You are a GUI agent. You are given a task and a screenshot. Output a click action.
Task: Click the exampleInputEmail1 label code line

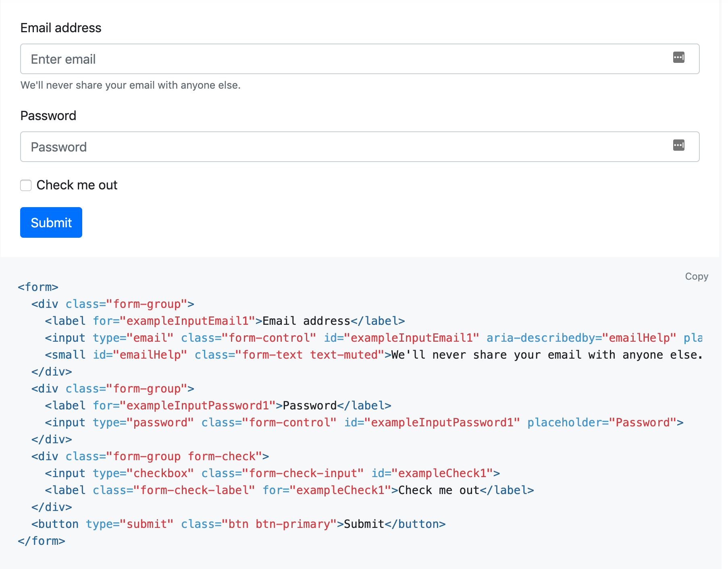click(x=225, y=321)
